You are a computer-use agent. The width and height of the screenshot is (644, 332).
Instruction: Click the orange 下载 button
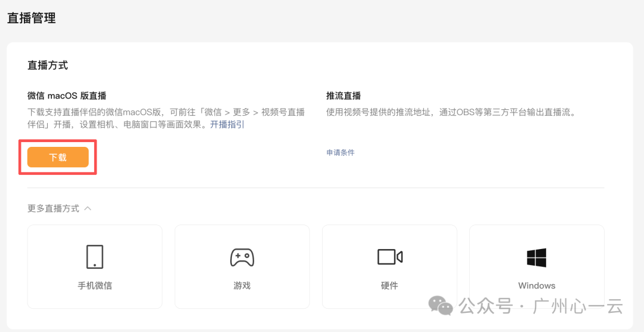point(58,157)
